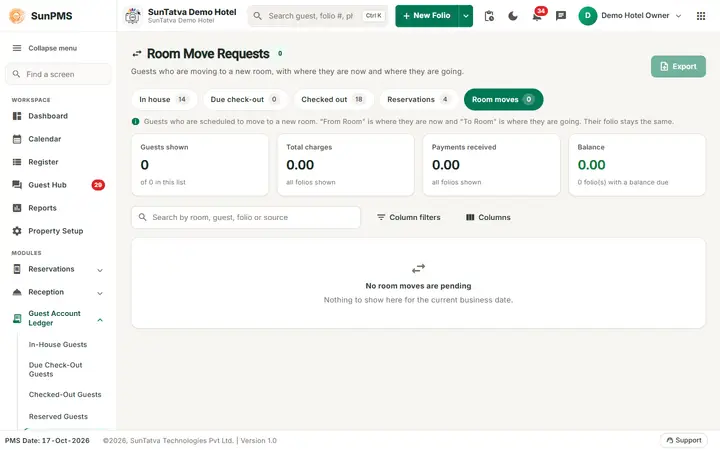
Task: Click PMS Date: 17-Oct-2026 text
Action: [47, 441]
